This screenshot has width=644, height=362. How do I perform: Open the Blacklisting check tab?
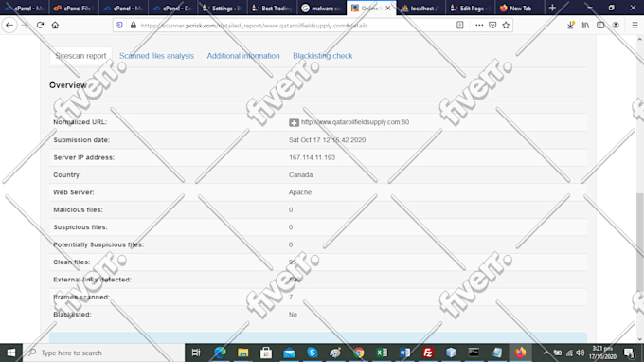[x=322, y=56]
